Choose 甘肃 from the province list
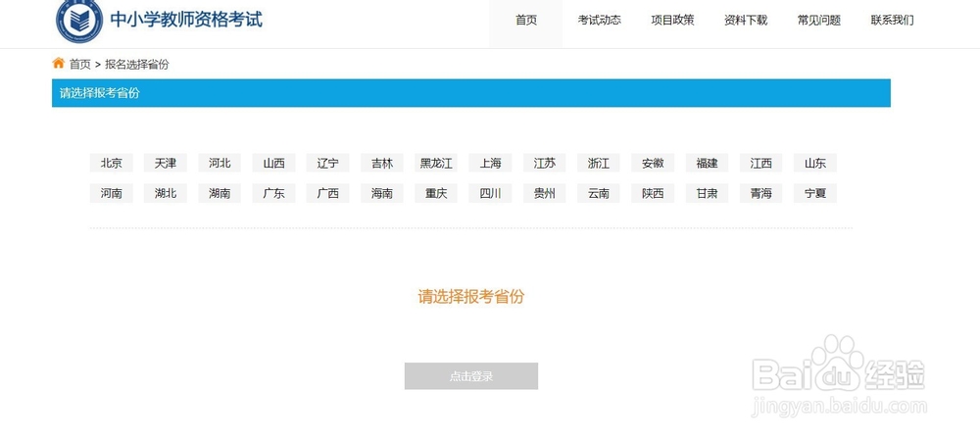This screenshot has width=980, height=439. [x=707, y=193]
